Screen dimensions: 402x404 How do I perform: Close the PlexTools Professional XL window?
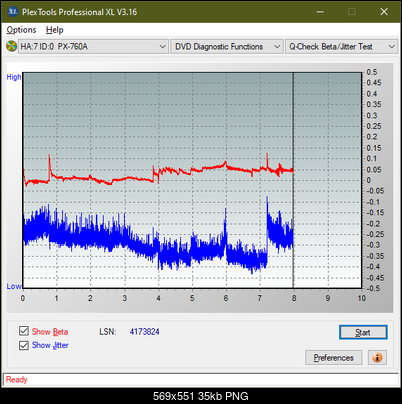[x=384, y=12]
